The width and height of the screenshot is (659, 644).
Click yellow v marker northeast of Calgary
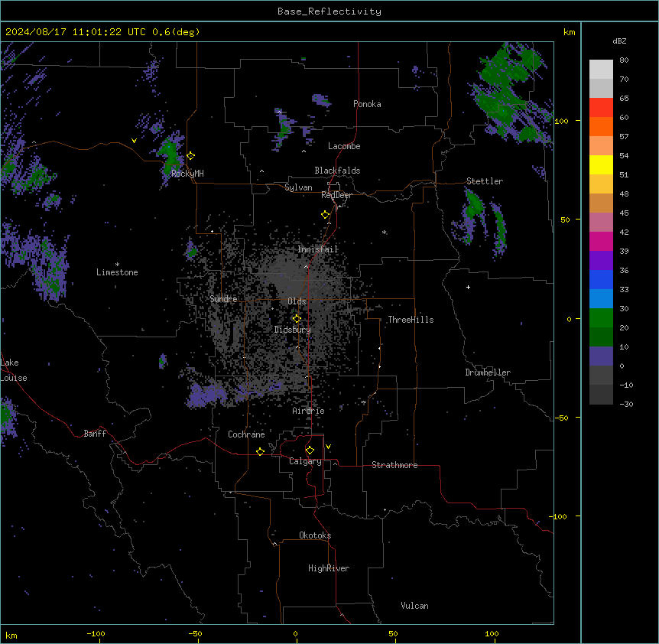[x=328, y=447]
